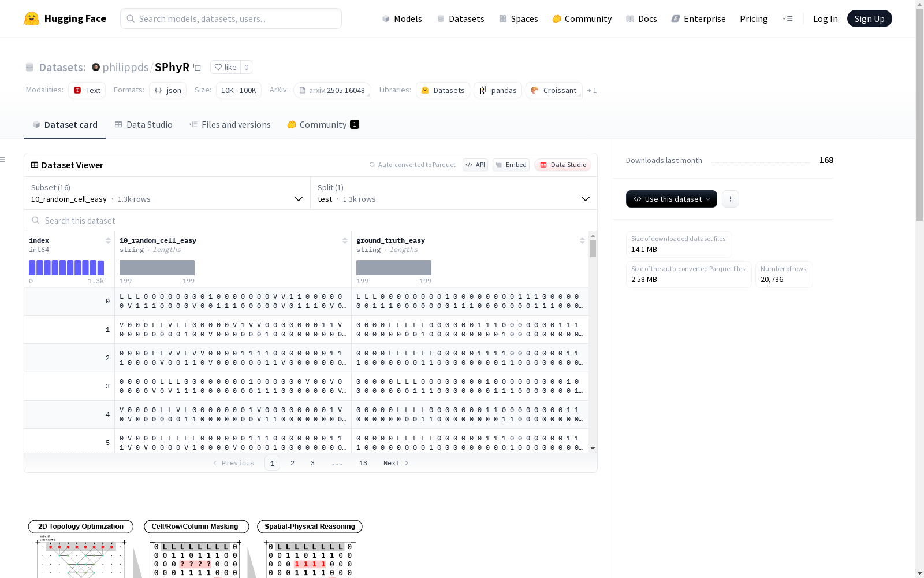Screen dimensions: 924x578
Task: Open Models in the top navigation
Action: pyautogui.click(x=402, y=18)
